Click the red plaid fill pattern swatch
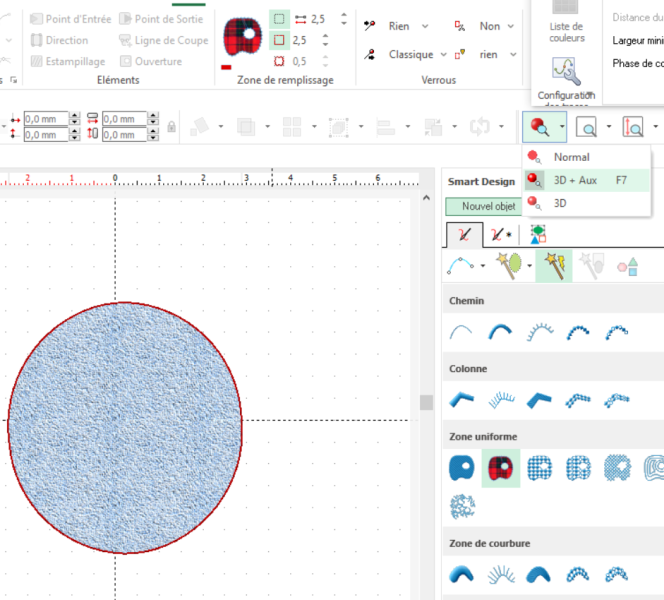 (x=241, y=38)
